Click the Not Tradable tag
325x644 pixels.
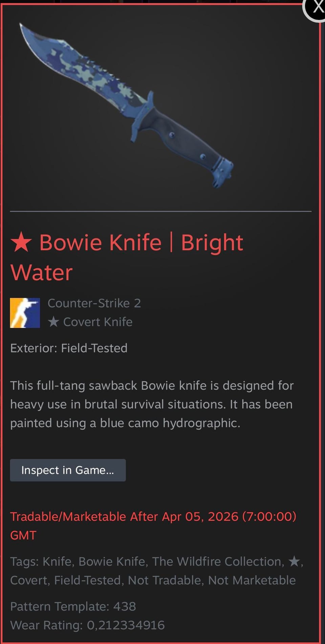(165, 580)
